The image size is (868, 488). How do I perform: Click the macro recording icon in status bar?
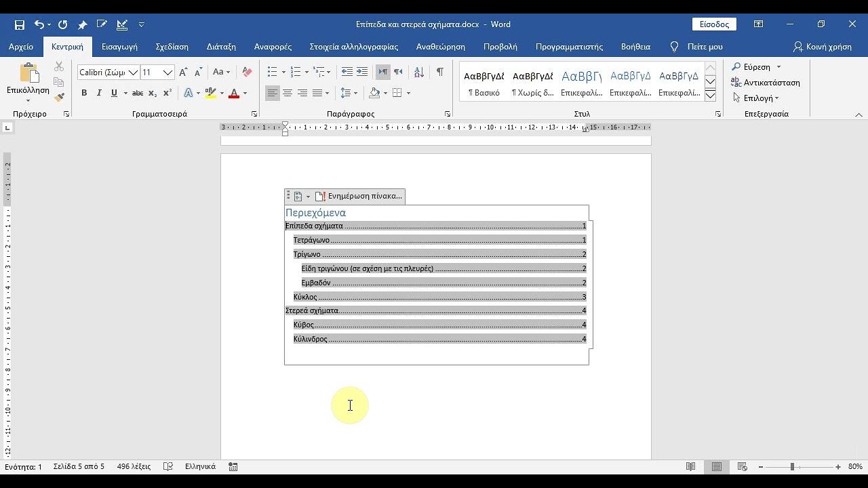233,466
